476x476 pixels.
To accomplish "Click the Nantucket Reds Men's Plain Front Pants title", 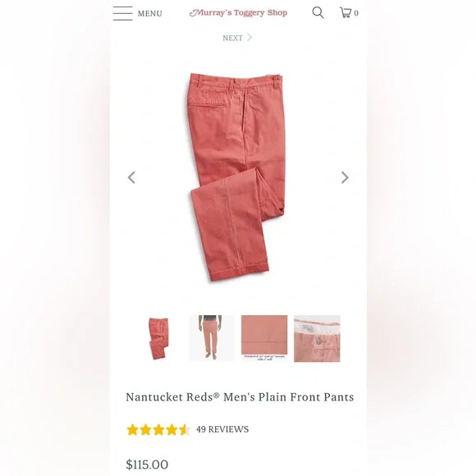I will (x=240, y=397).
